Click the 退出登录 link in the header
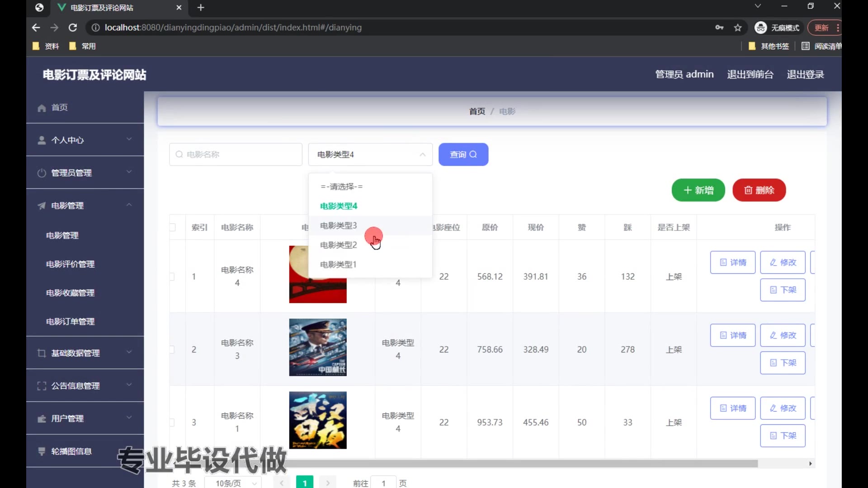This screenshot has width=868, height=488. coord(805,75)
